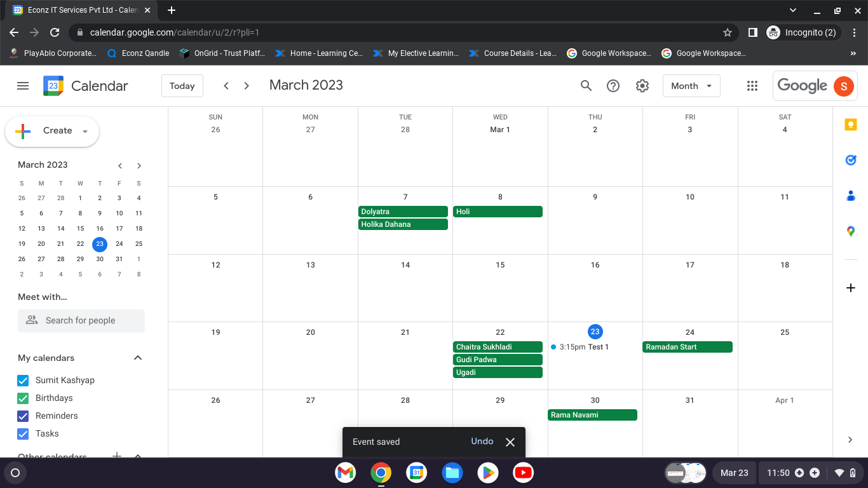Open Course Details bookmark
The image size is (868, 488).
pyautogui.click(x=513, y=53)
